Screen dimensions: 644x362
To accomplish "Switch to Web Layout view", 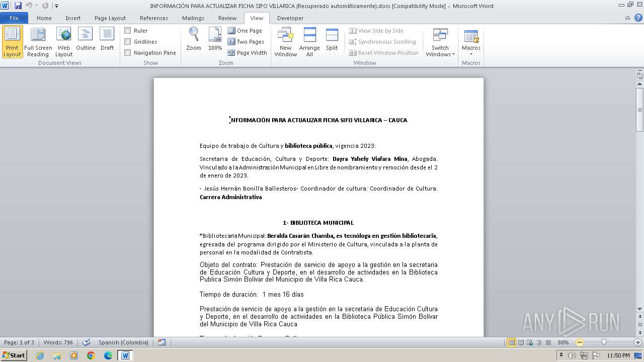I will coord(64,42).
